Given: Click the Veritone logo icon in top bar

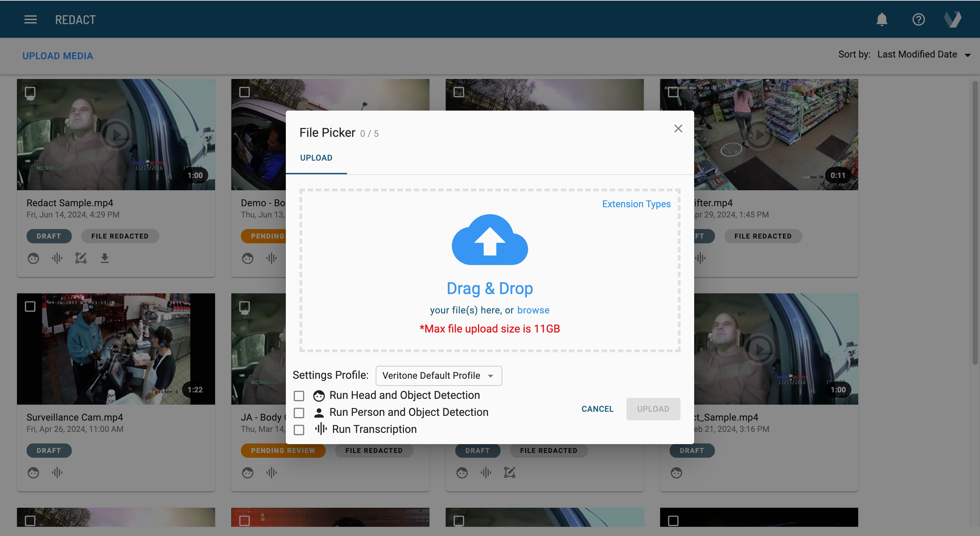Looking at the screenshot, I should point(953,19).
